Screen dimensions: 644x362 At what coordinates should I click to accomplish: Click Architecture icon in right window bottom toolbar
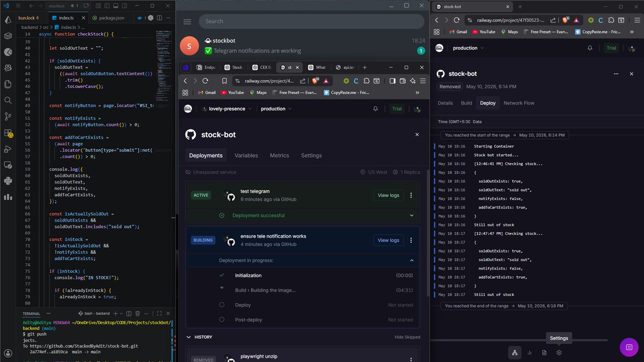pyautogui.click(x=515, y=352)
